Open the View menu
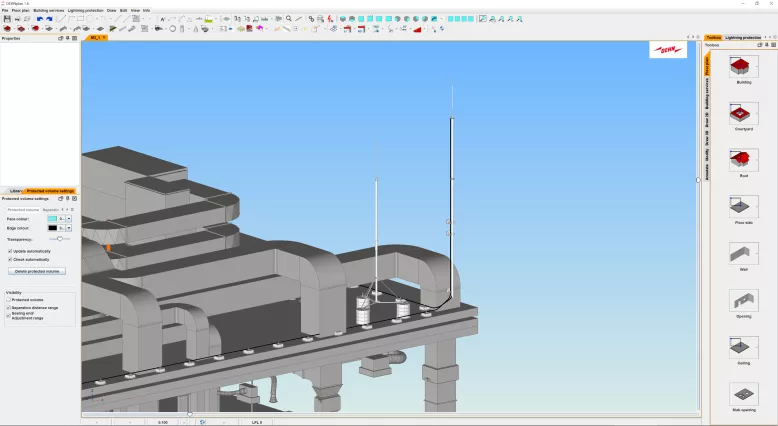This screenshot has width=778, height=426. (135, 10)
